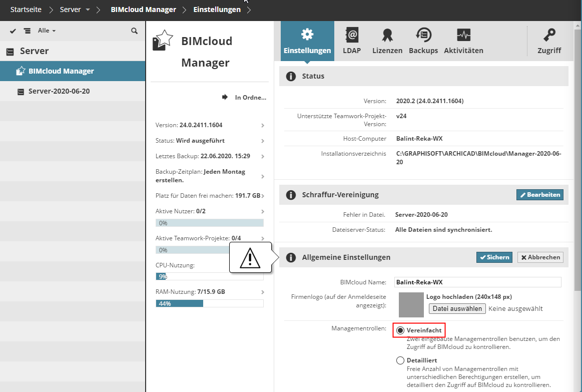Click the page vertical scrollbar

(577, 160)
